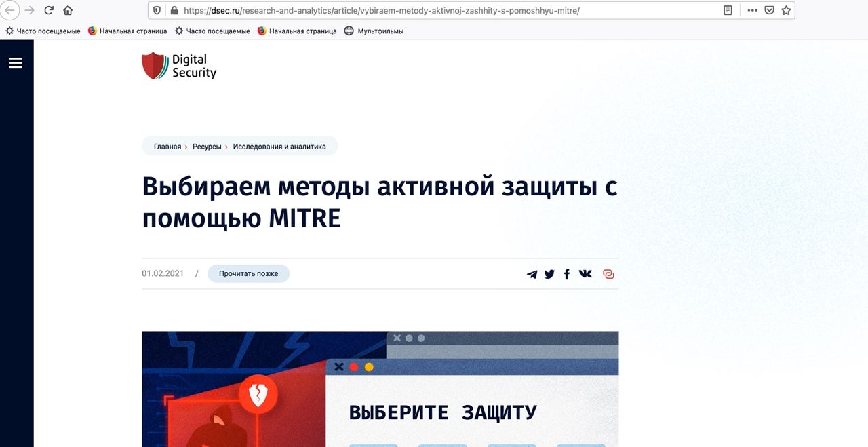Go to 'Главная' in breadcrumbs

(x=167, y=147)
